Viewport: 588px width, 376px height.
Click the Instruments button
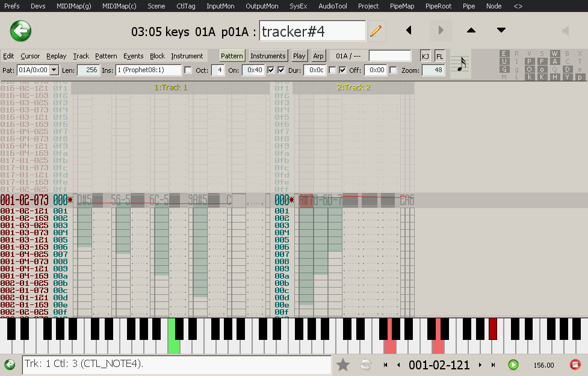pos(268,56)
